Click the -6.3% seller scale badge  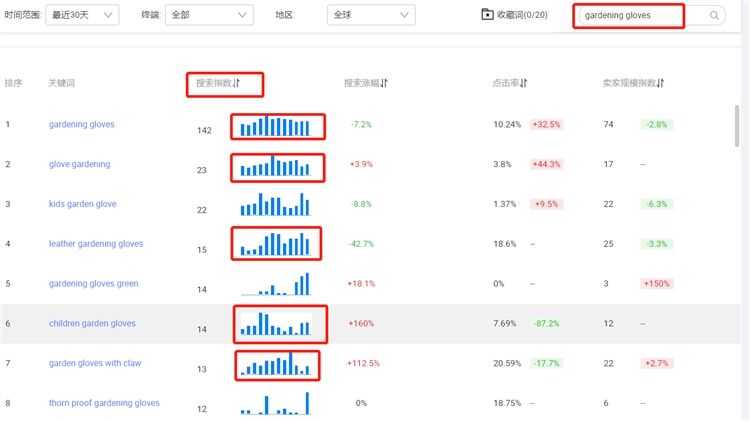[x=657, y=204]
